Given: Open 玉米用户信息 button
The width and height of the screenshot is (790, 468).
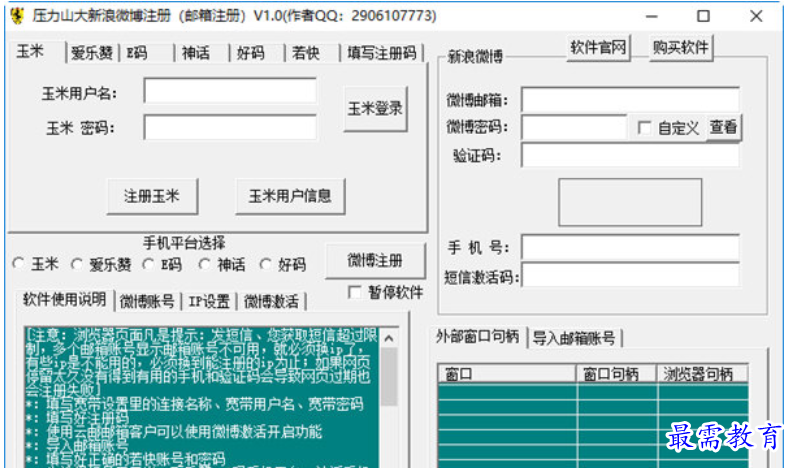Looking at the screenshot, I should coord(290,196).
